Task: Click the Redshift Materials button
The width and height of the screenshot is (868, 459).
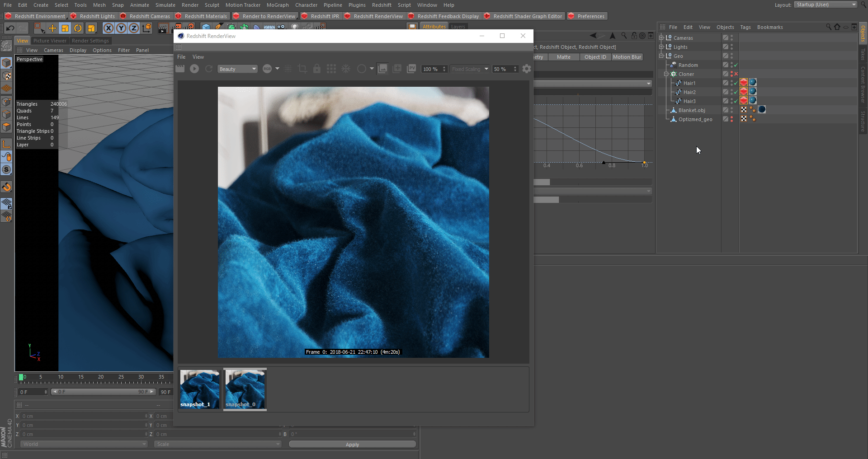Action: click(201, 16)
